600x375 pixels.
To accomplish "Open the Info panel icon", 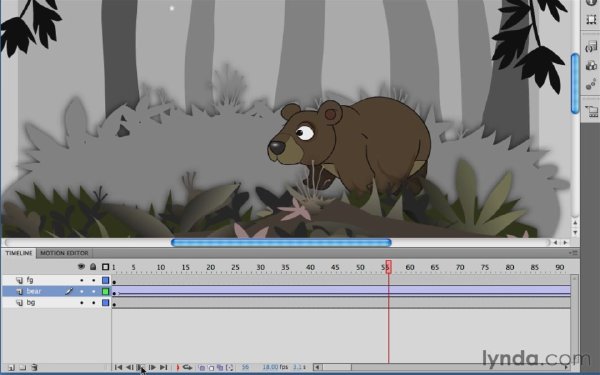I will [592, 3].
